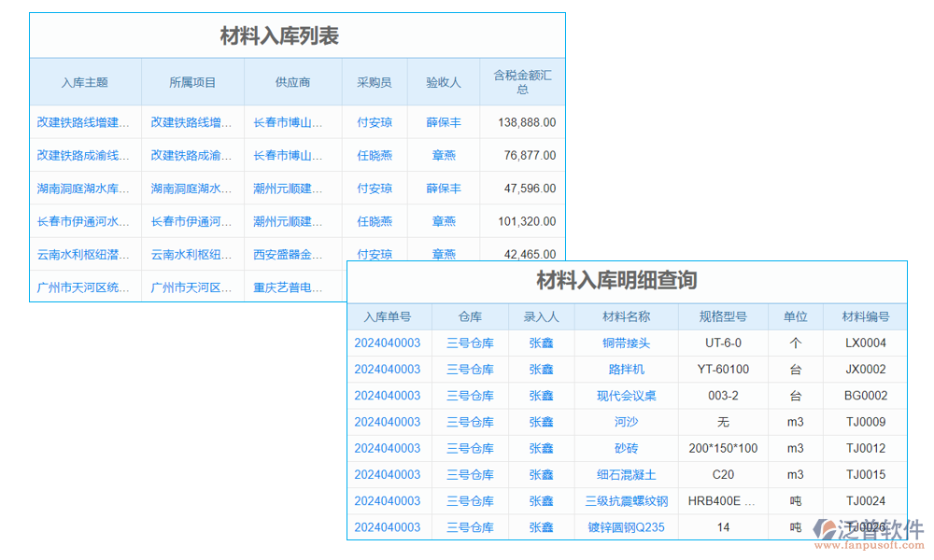This screenshot has height=560, width=934.
Task: Click 入库单号 2024040003 top entry
Action: click(x=389, y=343)
